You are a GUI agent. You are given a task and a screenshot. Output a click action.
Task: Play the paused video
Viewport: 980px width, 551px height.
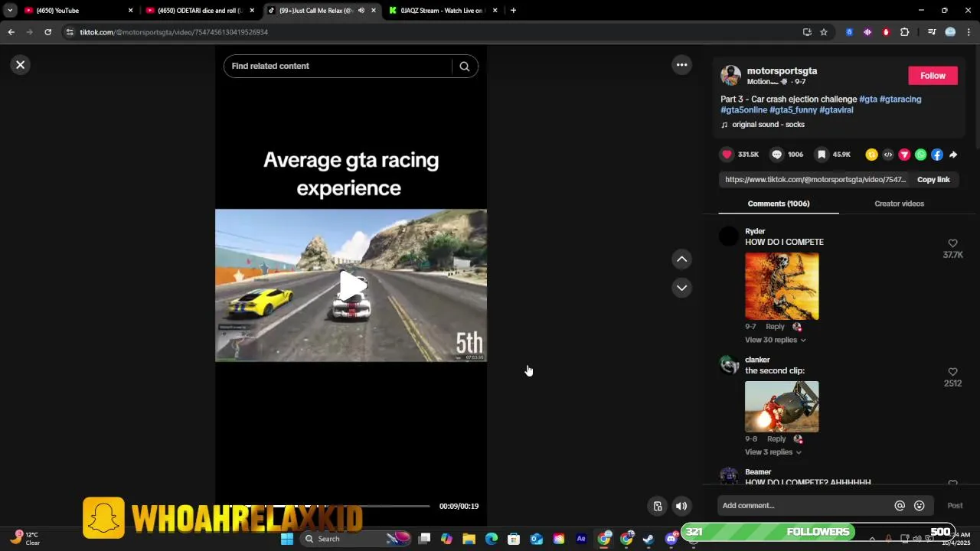[x=351, y=286]
